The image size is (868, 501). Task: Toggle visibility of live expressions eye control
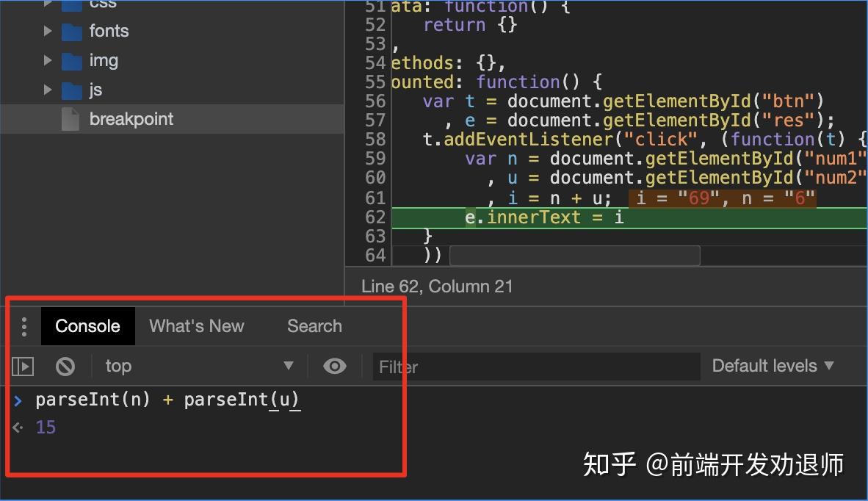[x=334, y=366]
